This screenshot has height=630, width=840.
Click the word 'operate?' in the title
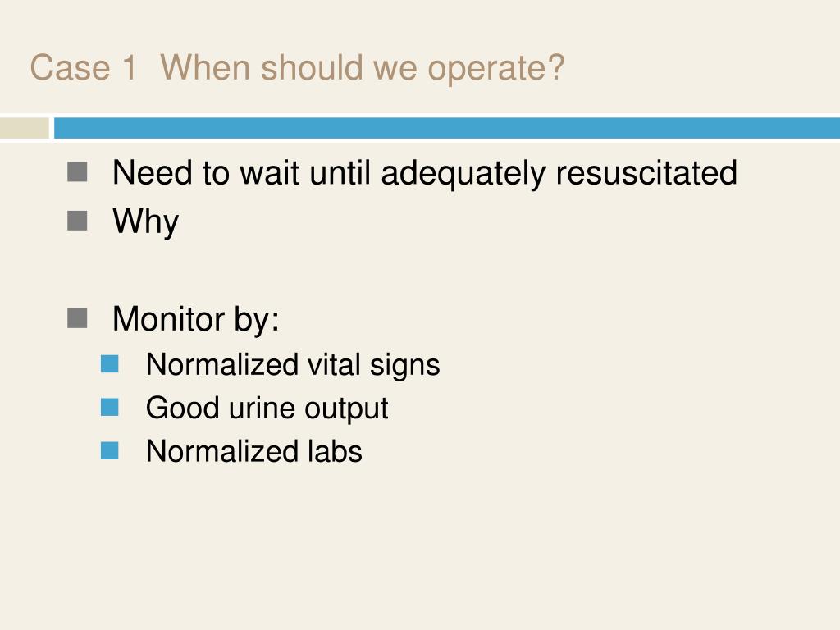[496, 70]
